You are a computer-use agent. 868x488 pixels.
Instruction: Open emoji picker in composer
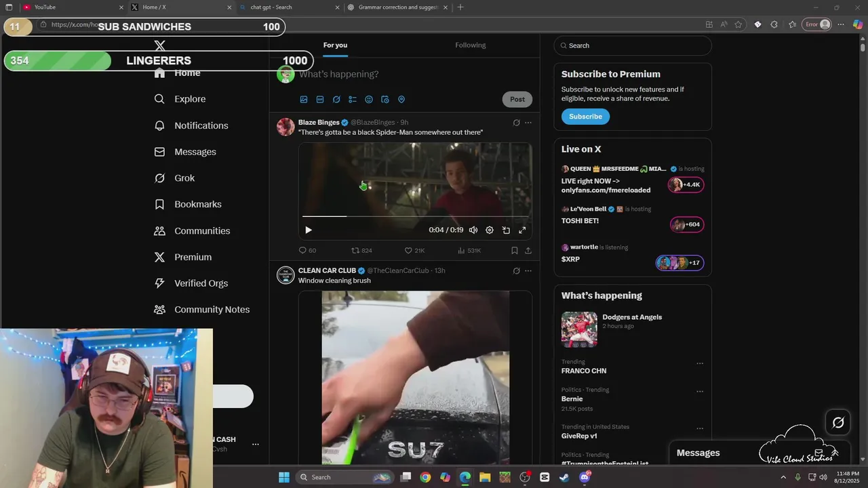click(369, 100)
